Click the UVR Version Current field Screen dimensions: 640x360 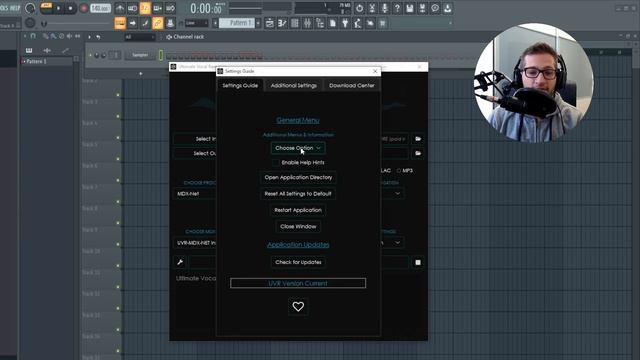coord(298,283)
